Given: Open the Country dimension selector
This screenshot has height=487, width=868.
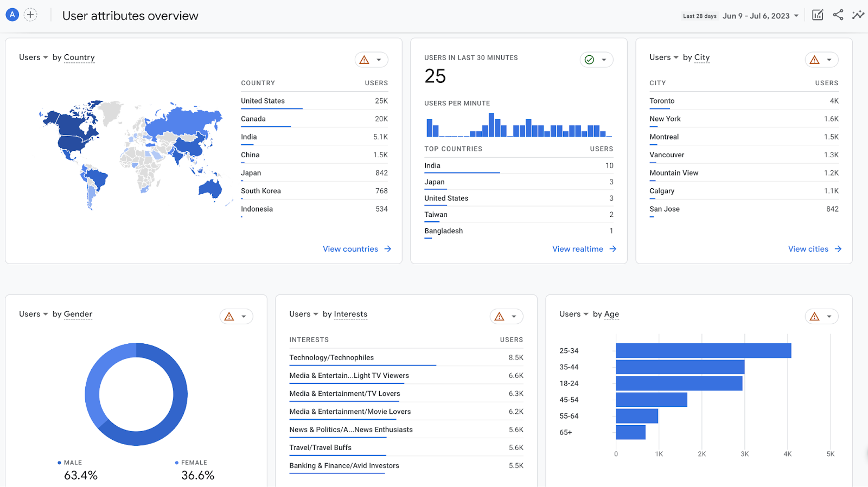Looking at the screenshot, I should 79,57.
